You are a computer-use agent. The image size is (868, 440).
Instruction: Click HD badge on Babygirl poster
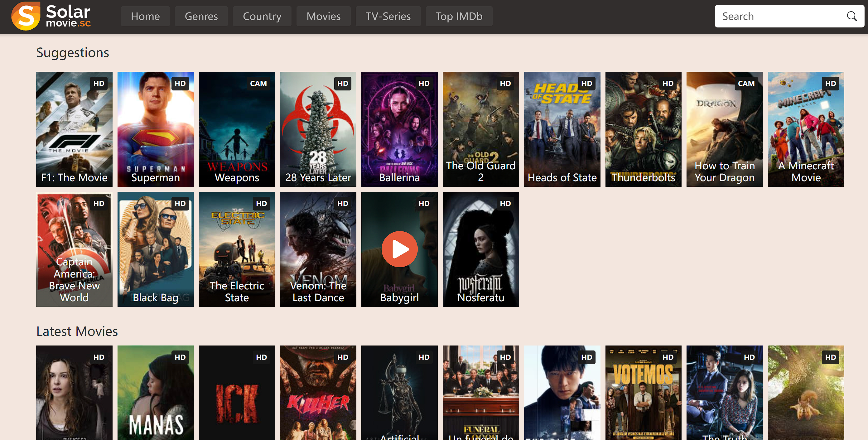(424, 204)
